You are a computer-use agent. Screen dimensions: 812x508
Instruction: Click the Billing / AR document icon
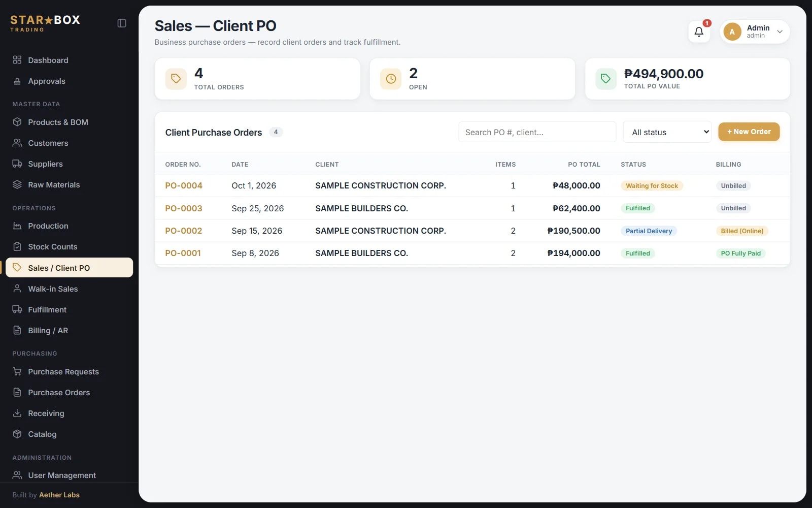point(17,330)
